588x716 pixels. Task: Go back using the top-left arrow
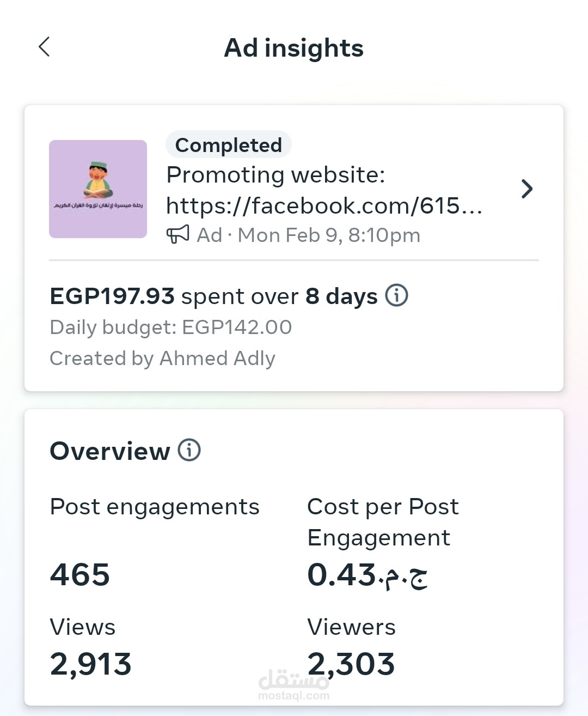click(x=45, y=47)
